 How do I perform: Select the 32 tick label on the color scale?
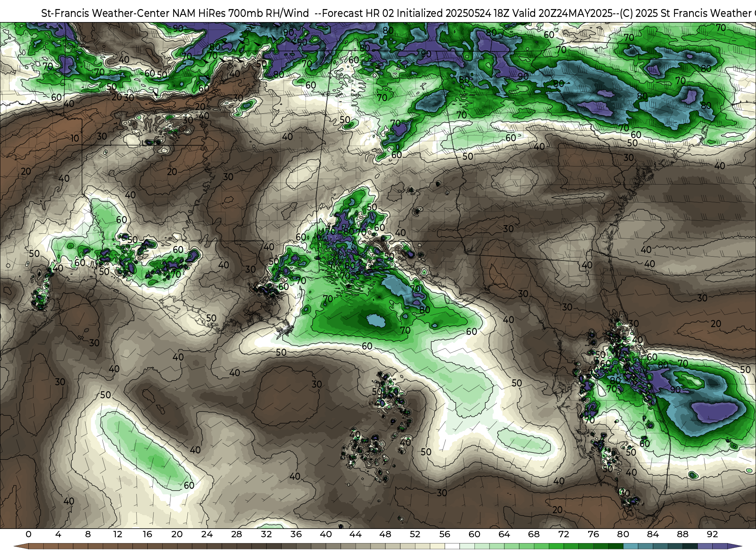pos(266,534)
